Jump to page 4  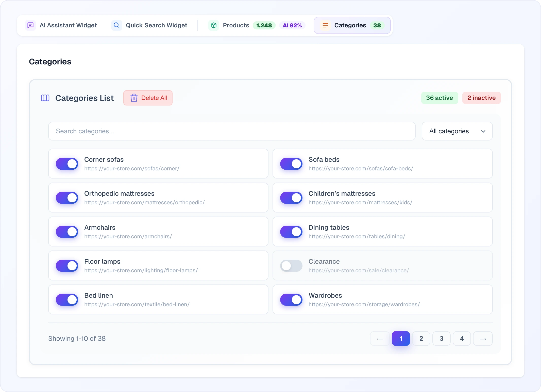pyautogui.click(x=462, y=338)
